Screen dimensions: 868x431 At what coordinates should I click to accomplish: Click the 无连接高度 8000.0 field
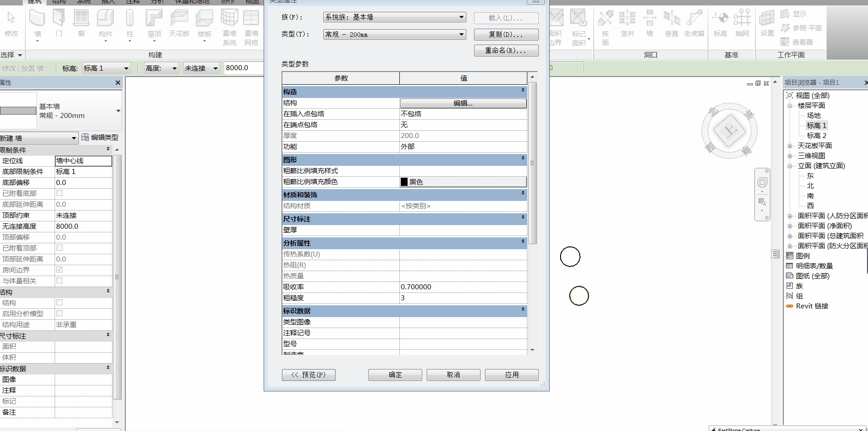pyautogui.click(x=83, y=226)
